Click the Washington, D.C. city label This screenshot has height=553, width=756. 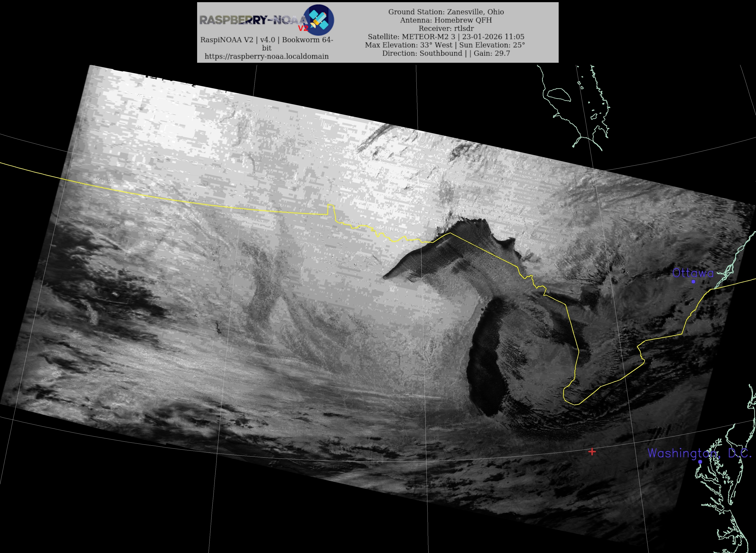click(x=699, y=453)
